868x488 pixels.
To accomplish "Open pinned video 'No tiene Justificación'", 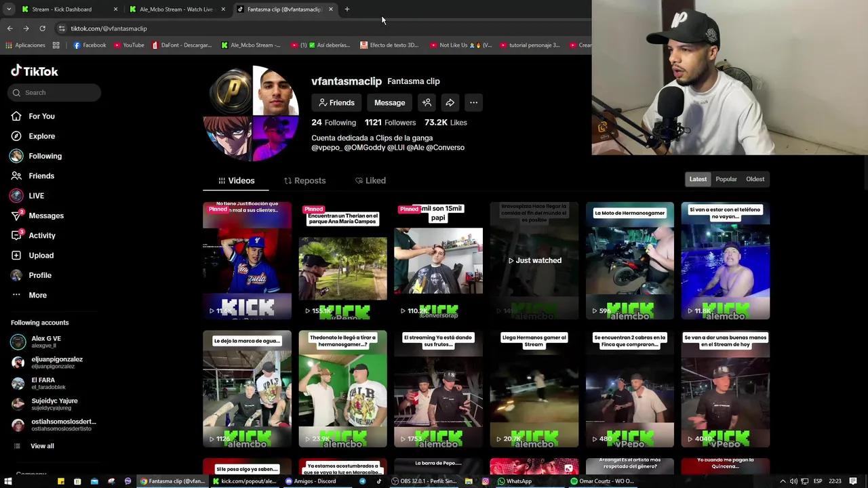I will coord(247,260).
